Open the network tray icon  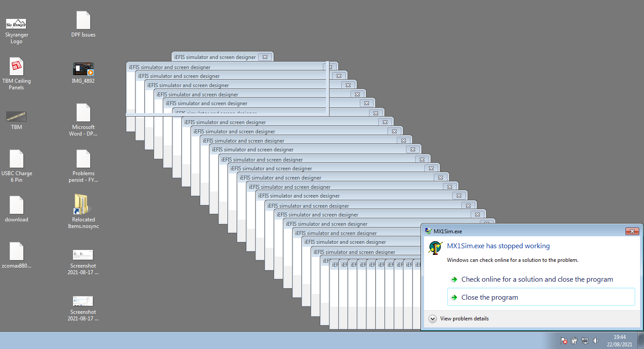pyautogui.click(x=585, y=341)
